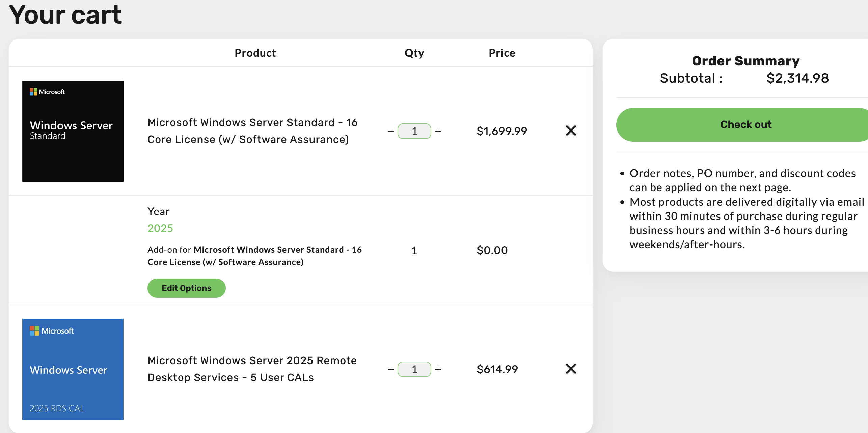Image resolution: width=868 pixels, height=433 pixels.
Task: Open the Windows Server Standard product thumbnail
Action: pos(73,131)
